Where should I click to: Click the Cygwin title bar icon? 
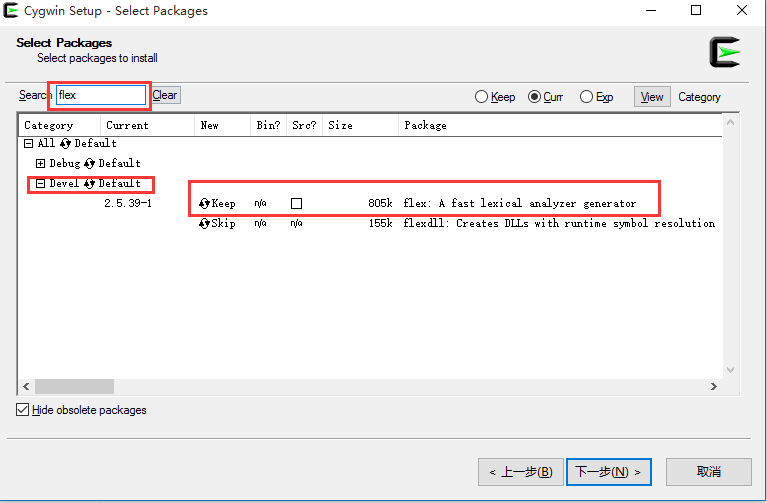pyautogui.click(x=10, y=10)
